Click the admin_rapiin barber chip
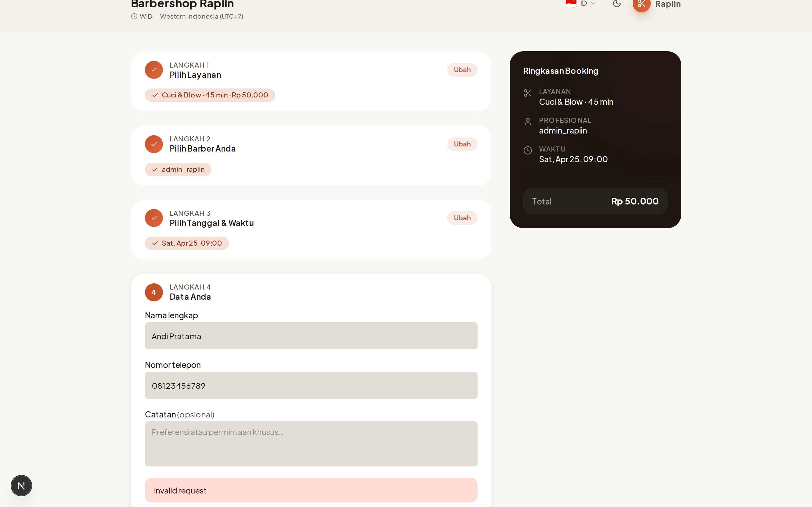The height and width of the screenshot is (507, 812). point(178,170)
